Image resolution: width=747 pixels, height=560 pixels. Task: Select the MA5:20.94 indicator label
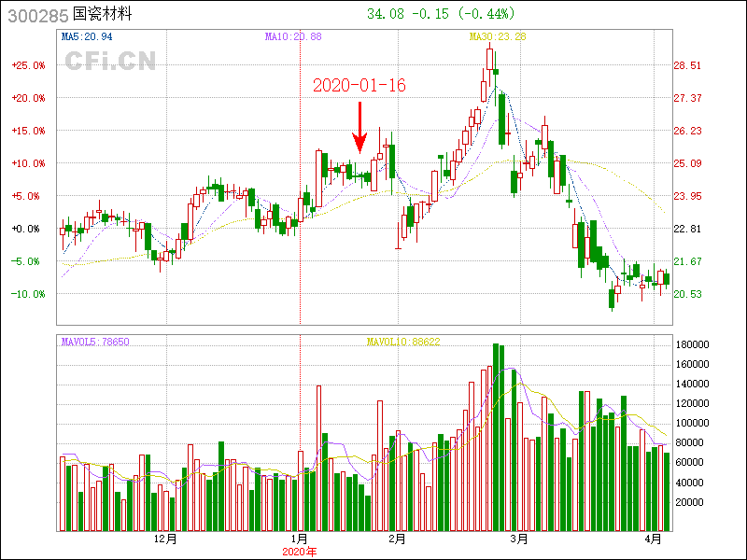(x=86, y=36)
